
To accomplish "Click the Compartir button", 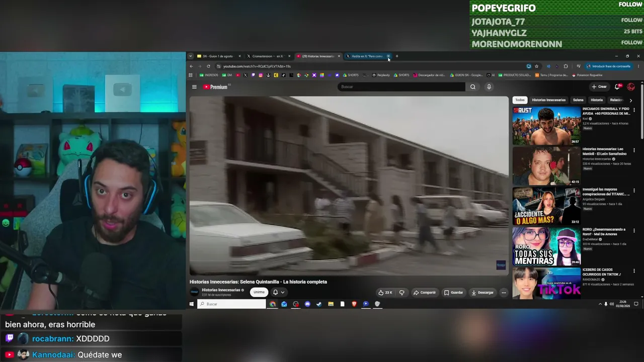I will tap(425, 292).
